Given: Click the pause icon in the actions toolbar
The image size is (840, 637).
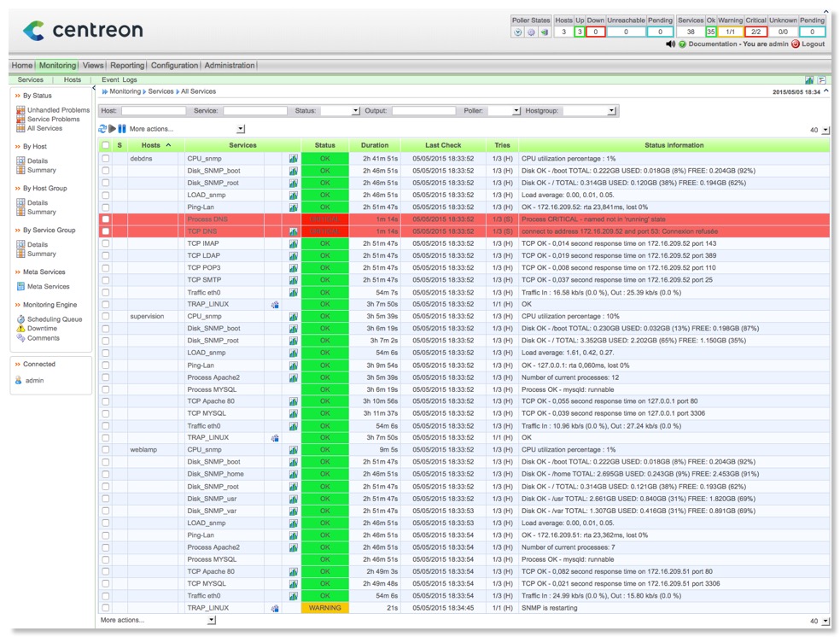Looking at the screenshot, I should 121,128.
